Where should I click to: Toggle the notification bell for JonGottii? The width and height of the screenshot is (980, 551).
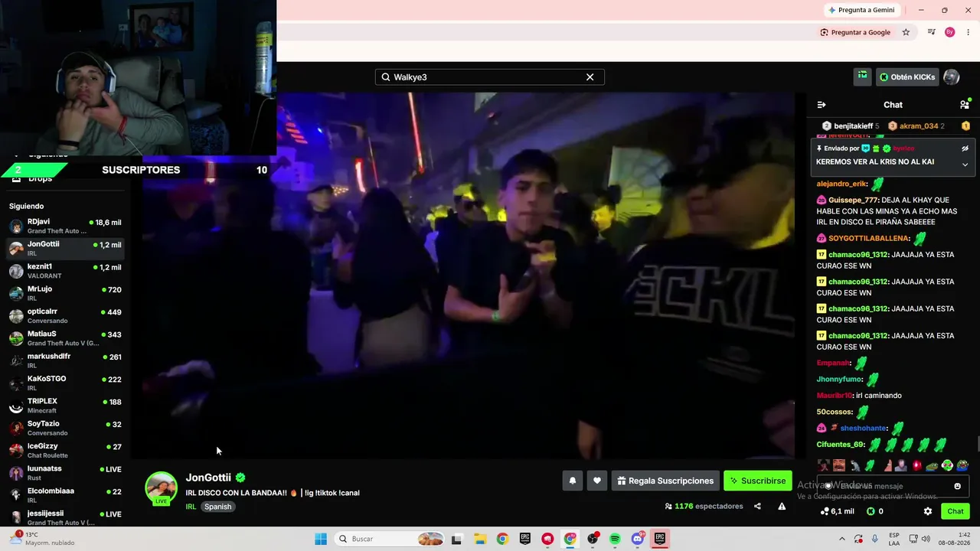572,481
